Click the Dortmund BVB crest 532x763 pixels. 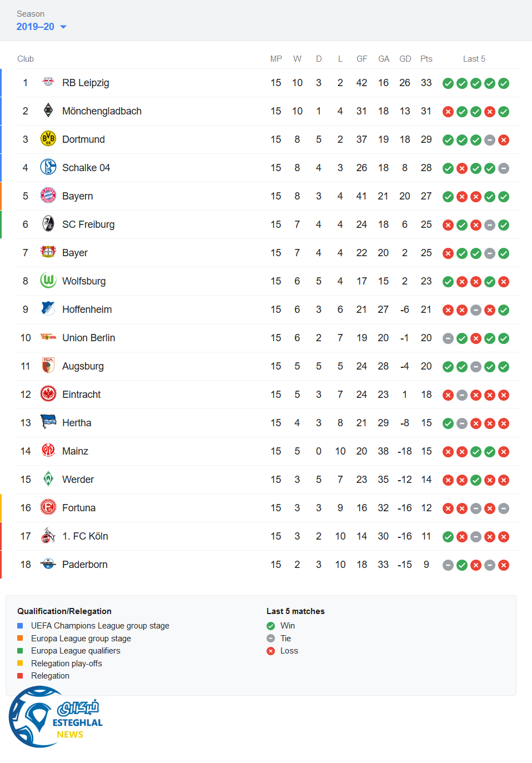click(x=48, y=139)
